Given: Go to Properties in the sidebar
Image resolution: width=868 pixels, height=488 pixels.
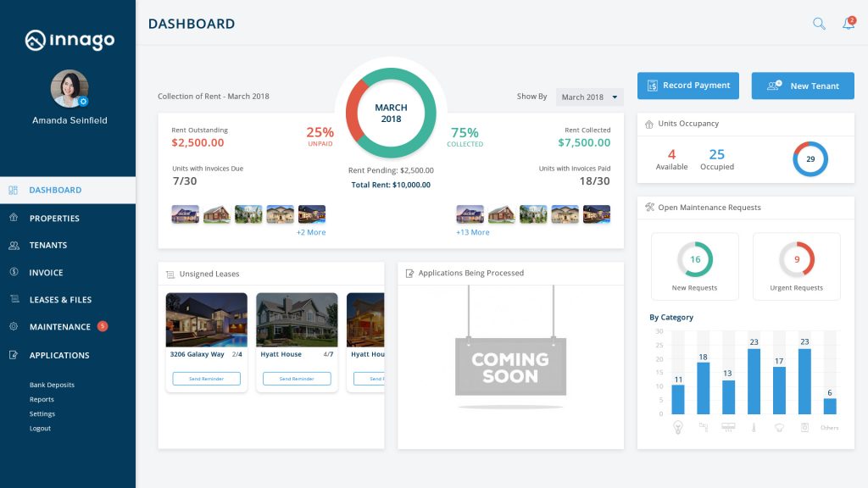Looking at the screenshot, I should click(54, 219).
